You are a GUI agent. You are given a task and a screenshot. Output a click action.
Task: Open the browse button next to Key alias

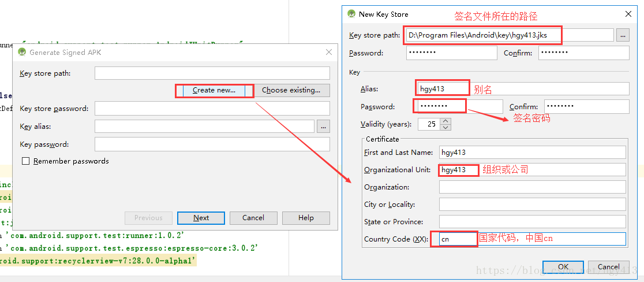[323, 127]
